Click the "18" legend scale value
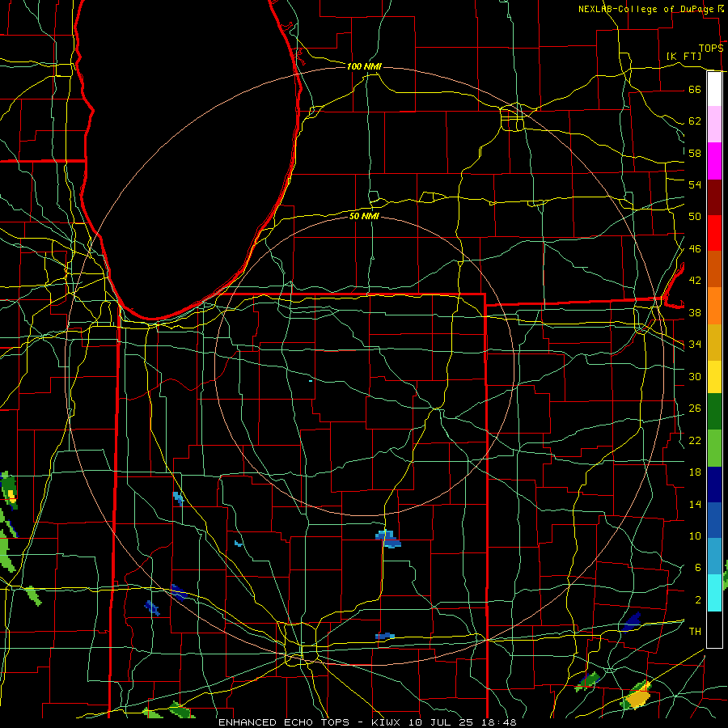The image size is (728, 728). (695, 472)
